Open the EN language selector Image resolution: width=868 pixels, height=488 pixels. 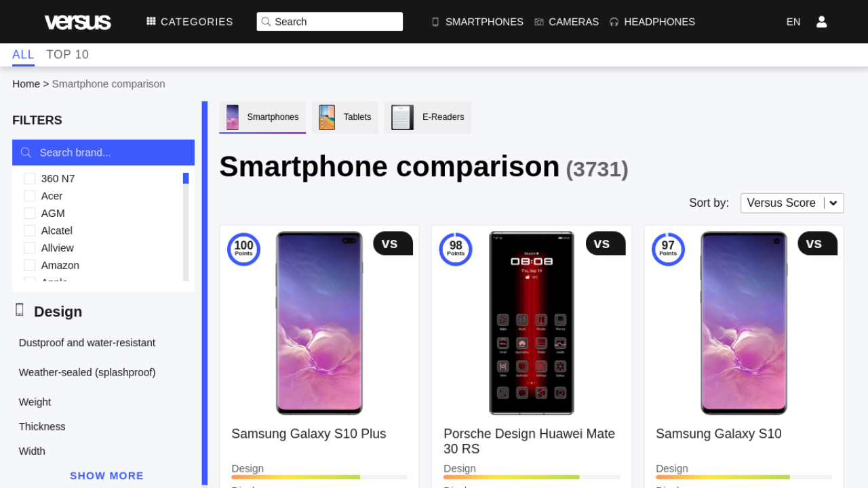tap(793, 22)
